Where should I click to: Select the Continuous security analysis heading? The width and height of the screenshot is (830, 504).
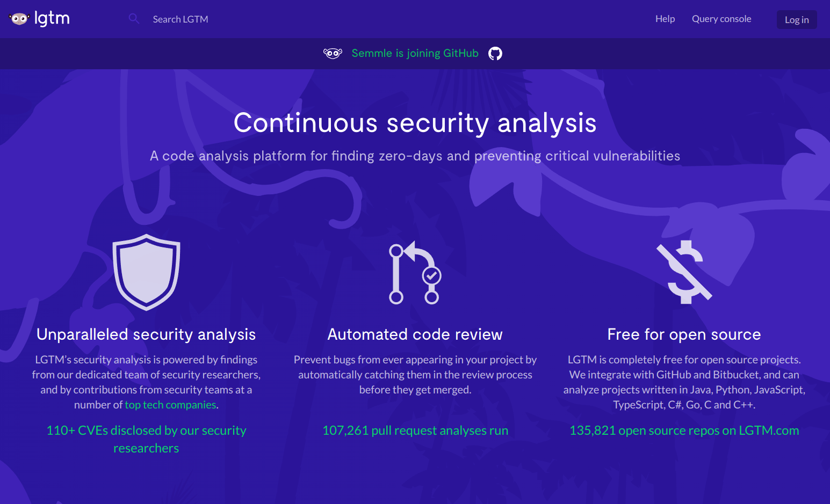coord(415,123)
